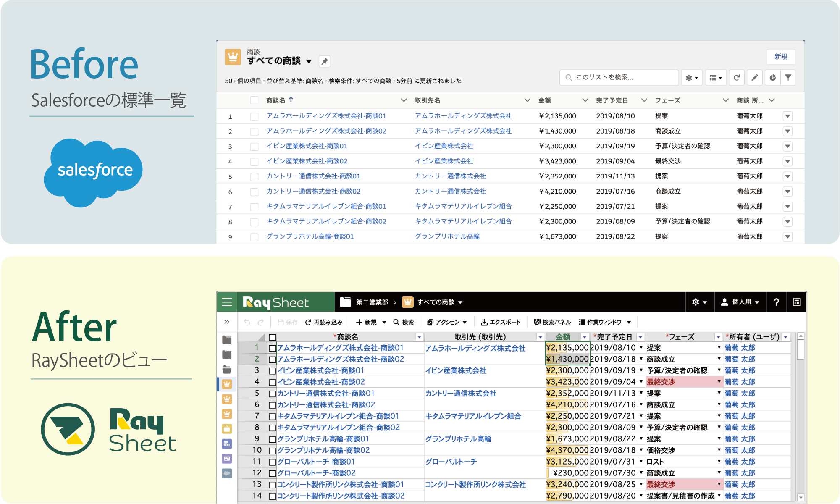The width and height of the screenshot is (840, 504).
Task: Open the yellow briefcase sidebar view
Action: pos(227,429)
